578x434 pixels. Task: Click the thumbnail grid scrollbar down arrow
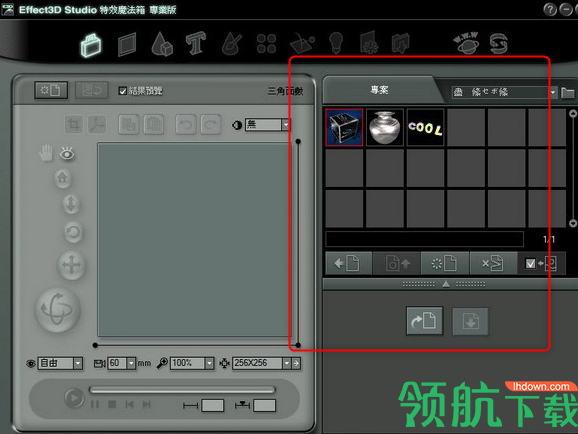pos(572,223)
